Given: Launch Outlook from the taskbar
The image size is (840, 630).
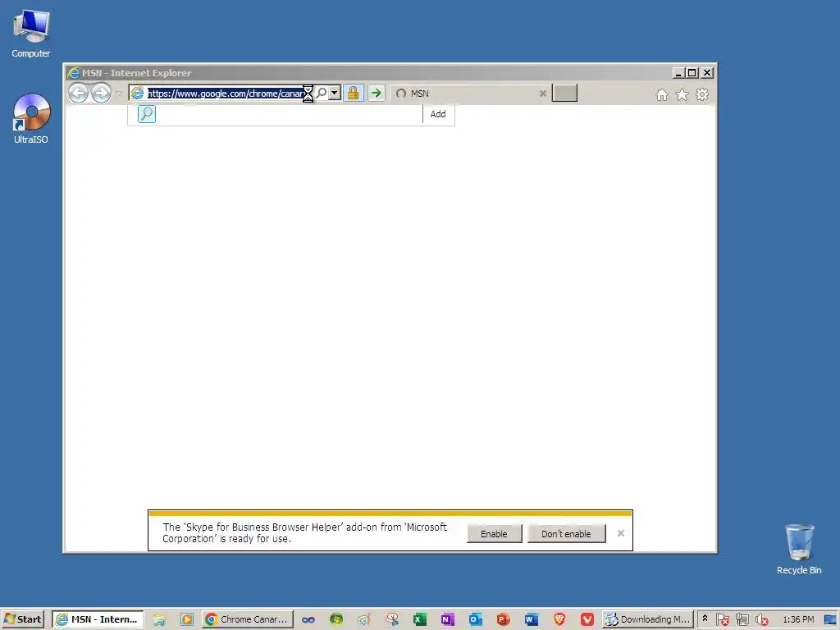Looking at the screenshot, I should pos(476,620).
